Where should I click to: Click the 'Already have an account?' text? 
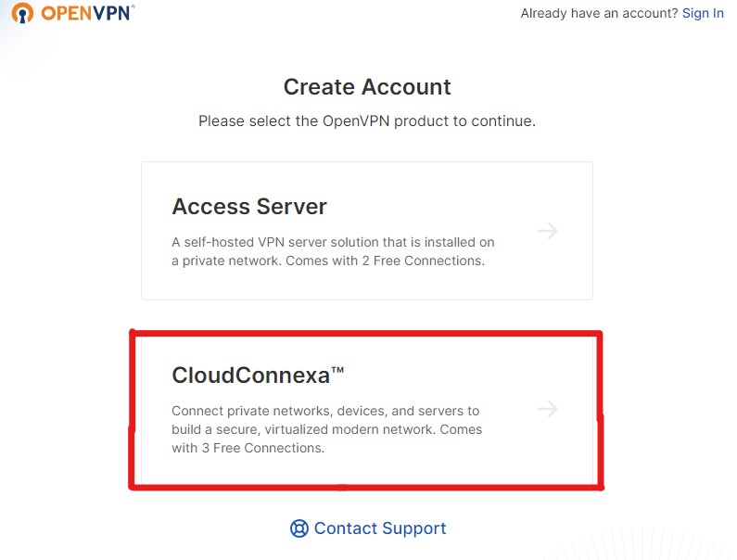[599, 13]
